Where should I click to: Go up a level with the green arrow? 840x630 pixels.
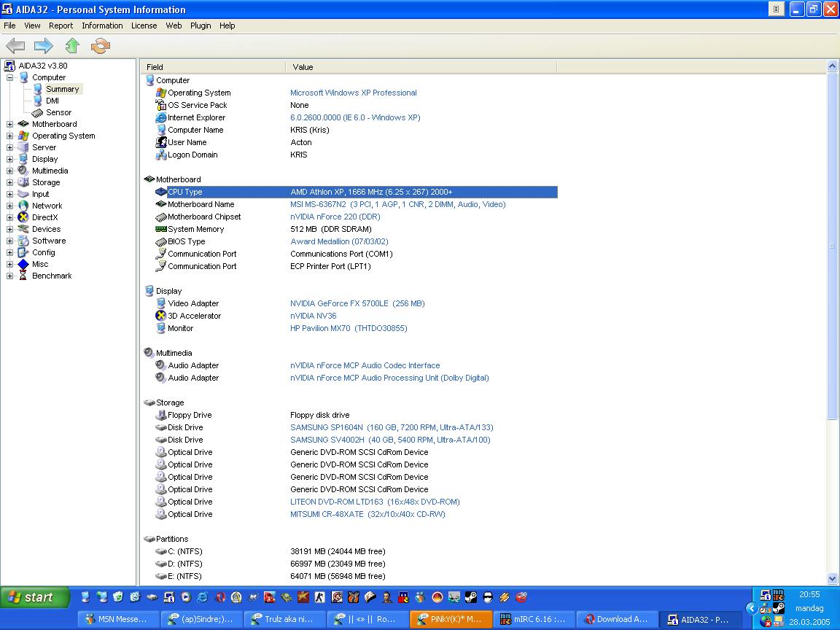(72, 46)
